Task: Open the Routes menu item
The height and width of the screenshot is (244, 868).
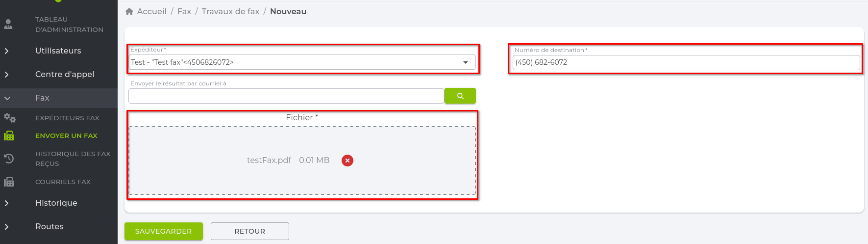Action: pyautogui.click(x=49, y=226)
